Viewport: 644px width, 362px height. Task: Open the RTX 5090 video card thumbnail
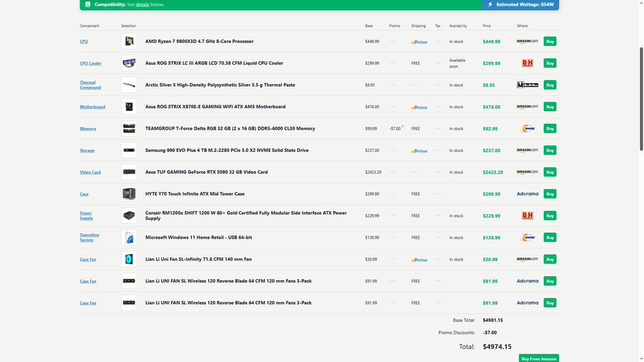(x=129, y=172)
